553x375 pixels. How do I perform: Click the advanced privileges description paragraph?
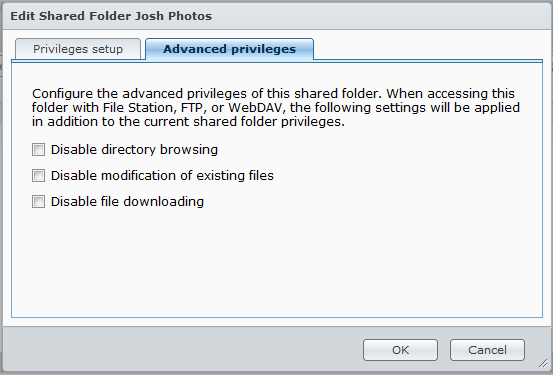coord(276,108)
